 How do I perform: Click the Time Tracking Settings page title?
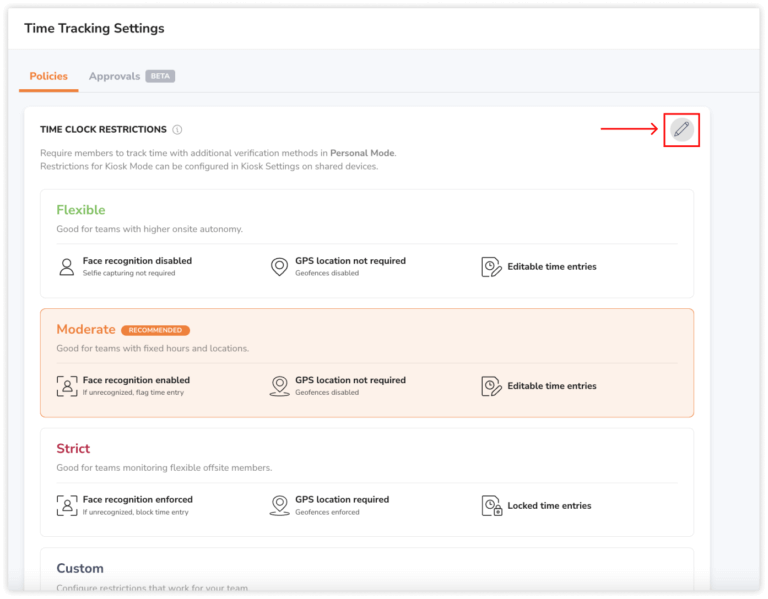(95, 28)
